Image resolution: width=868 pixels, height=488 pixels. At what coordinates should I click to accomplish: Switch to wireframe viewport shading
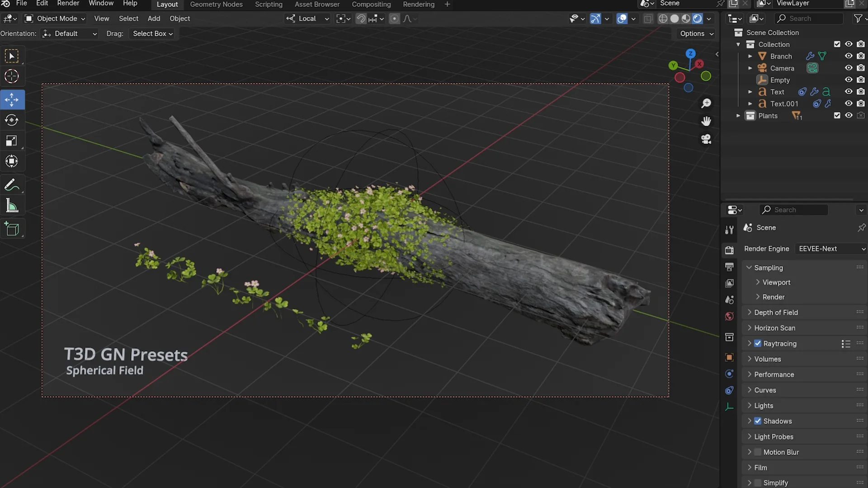click(x=663, y=19)
